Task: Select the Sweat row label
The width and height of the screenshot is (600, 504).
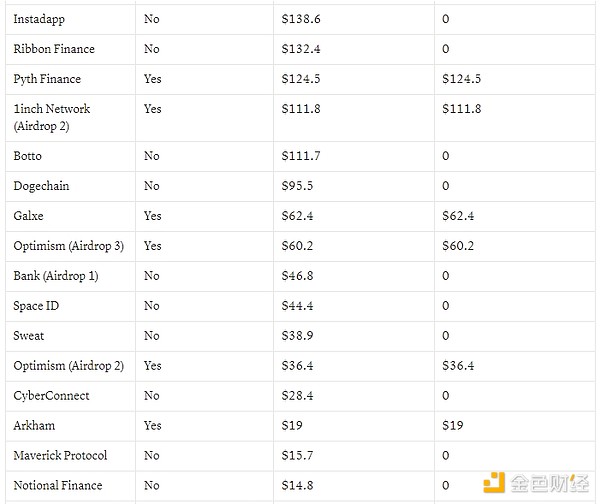Action: [x=29, y=336]
